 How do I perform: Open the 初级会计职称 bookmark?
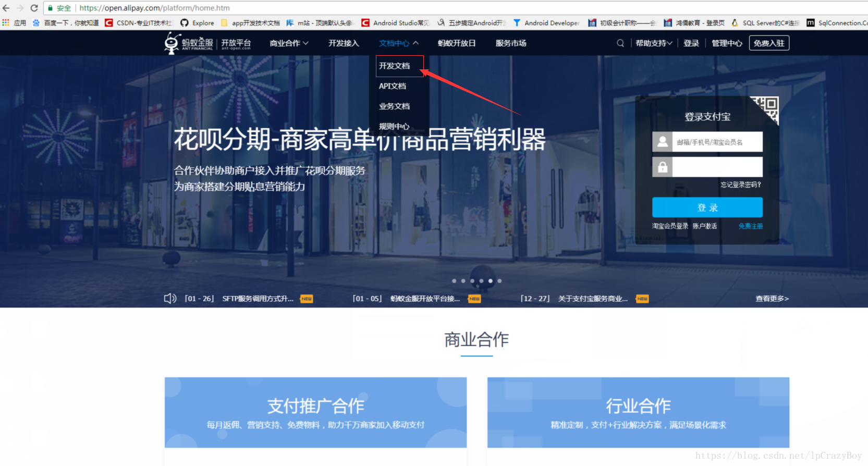click(x=622, y=23)
